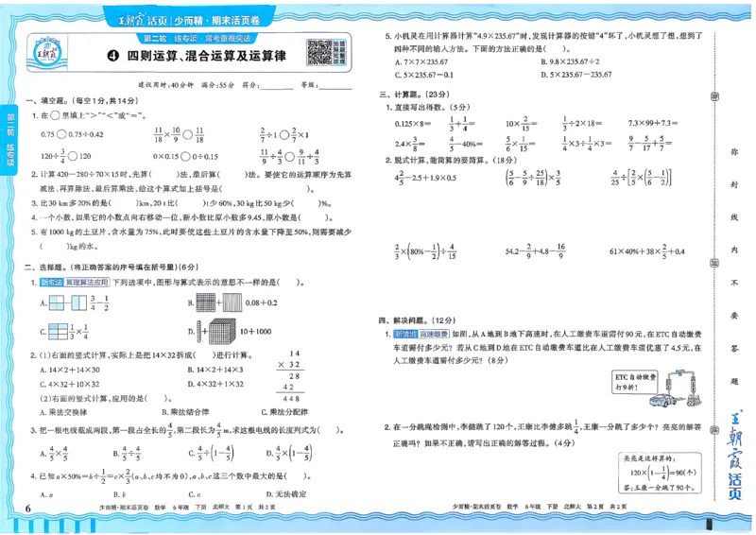Click the QR code beside the worksheet title
The height and width of the screenshot is (535, 756).
pyautogui.click(x=319, y=53)
